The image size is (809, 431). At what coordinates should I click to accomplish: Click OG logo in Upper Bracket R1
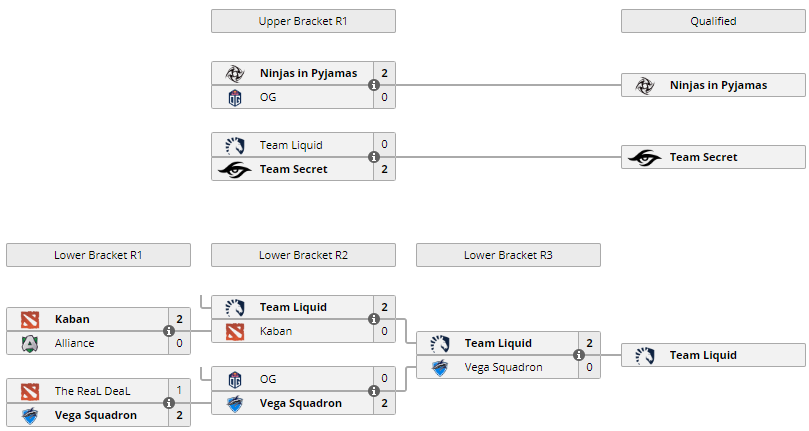[235, 98]
